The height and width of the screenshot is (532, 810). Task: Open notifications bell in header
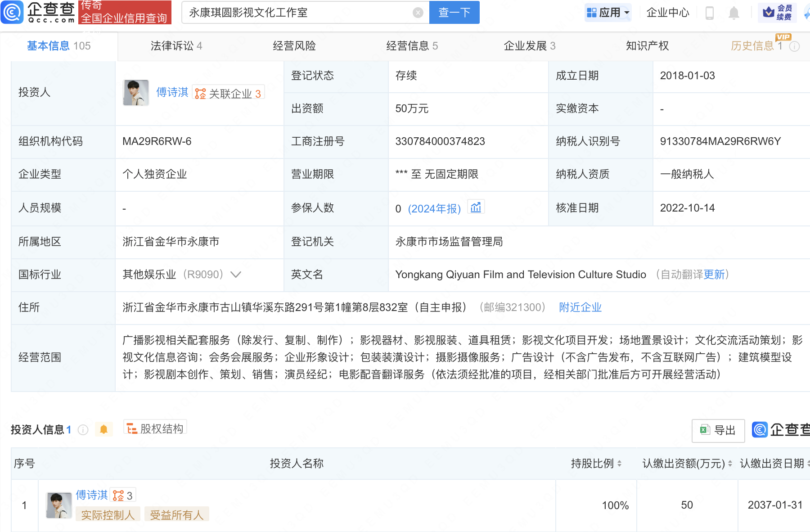click(x=733, y=13)
